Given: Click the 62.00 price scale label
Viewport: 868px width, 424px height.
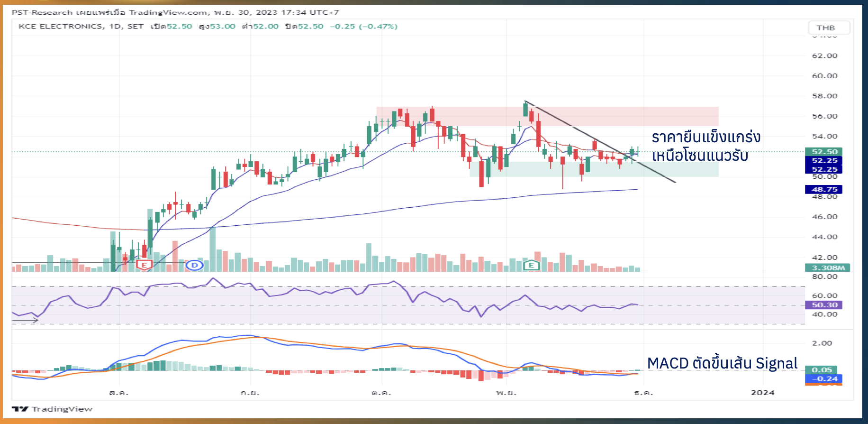Looking at the screenshot, I should [x=825, y=56].
